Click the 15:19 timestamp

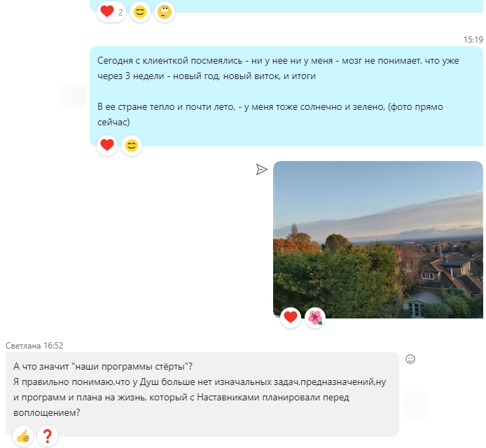click(473, 39)
